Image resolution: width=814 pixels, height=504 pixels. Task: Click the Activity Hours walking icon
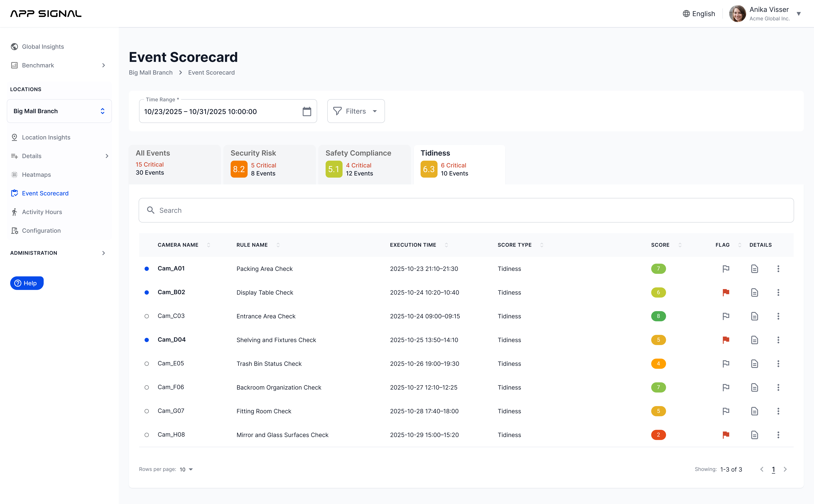(14, 212)
